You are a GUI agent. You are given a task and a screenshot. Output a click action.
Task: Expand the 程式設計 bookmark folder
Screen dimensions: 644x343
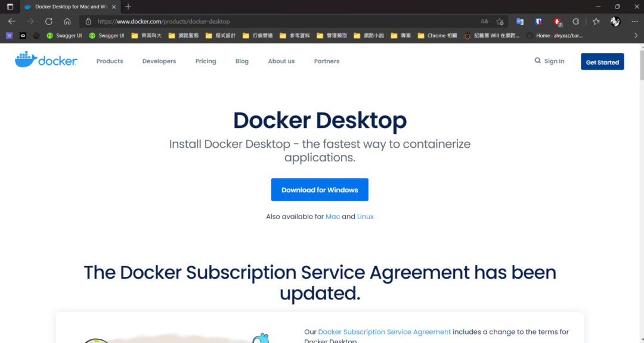pos(221,36)
